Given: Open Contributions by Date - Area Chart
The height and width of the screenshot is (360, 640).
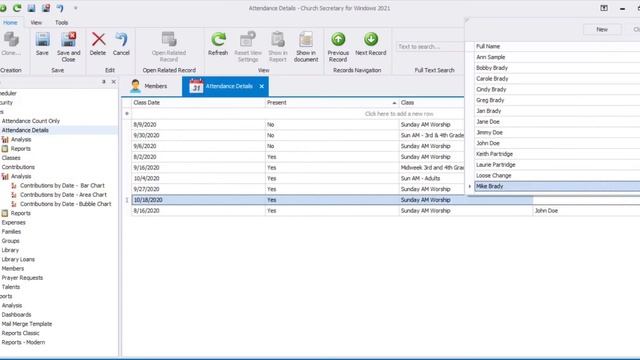Looking at the screenshot, I should 63,195.
